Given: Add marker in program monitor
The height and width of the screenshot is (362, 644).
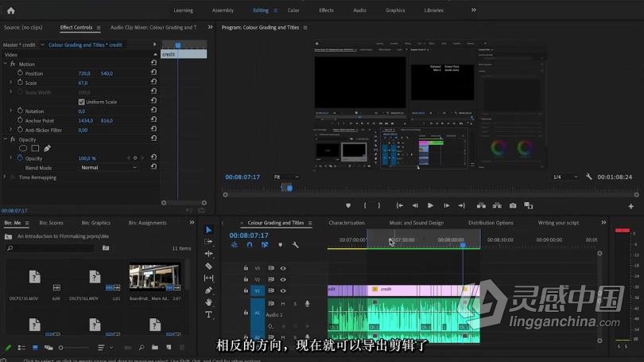Looking at the screenshot, I should pos(348,205).
